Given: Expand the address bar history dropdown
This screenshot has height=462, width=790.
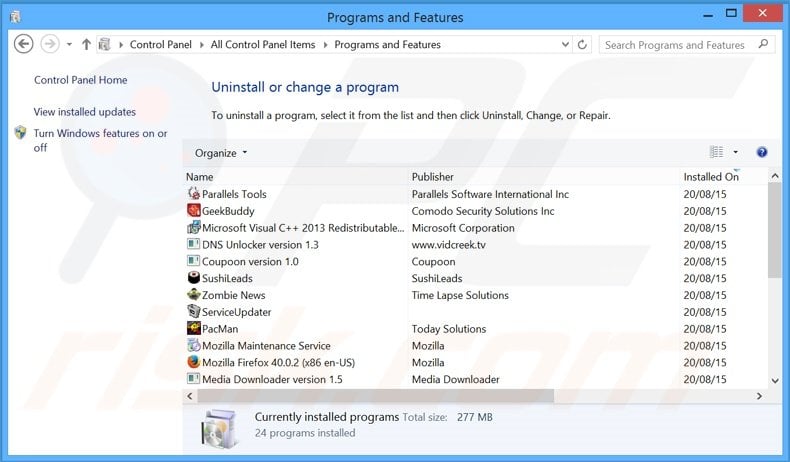Looking at the screenshot, I should (565, 44).
